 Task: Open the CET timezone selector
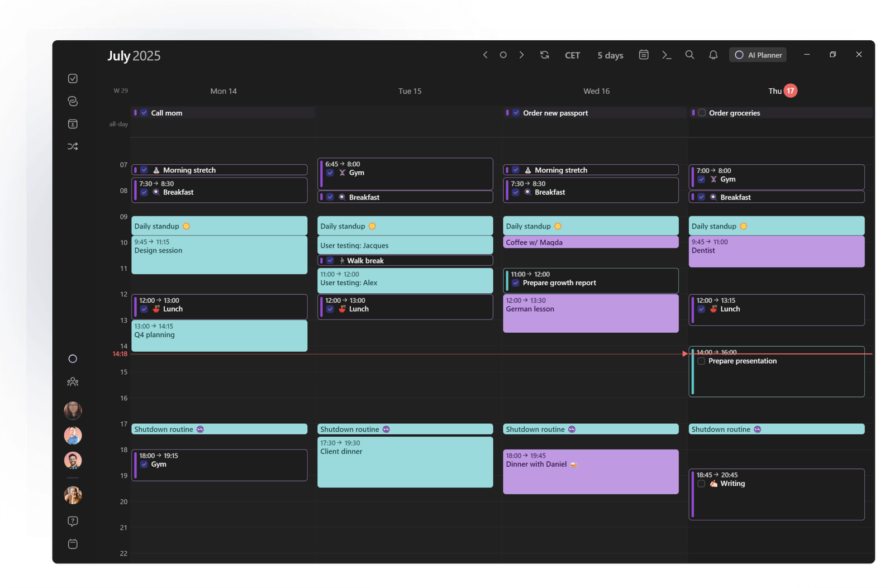572,55
